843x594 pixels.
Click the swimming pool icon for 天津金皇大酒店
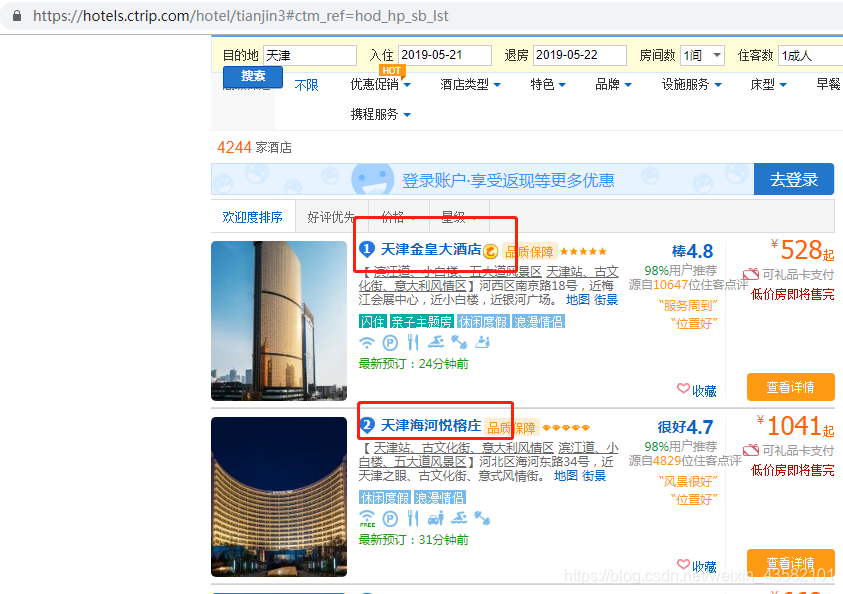[x=436, y=342]
